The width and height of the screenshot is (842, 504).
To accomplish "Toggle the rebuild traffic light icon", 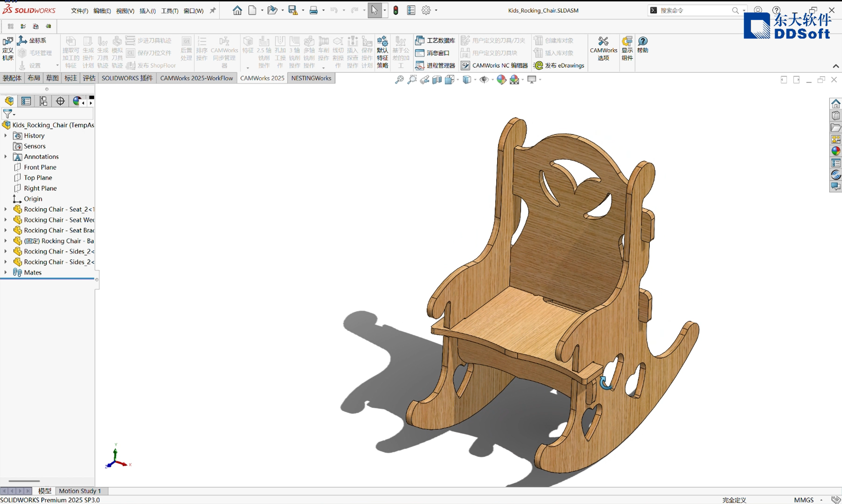I will [x=395, y=10].
